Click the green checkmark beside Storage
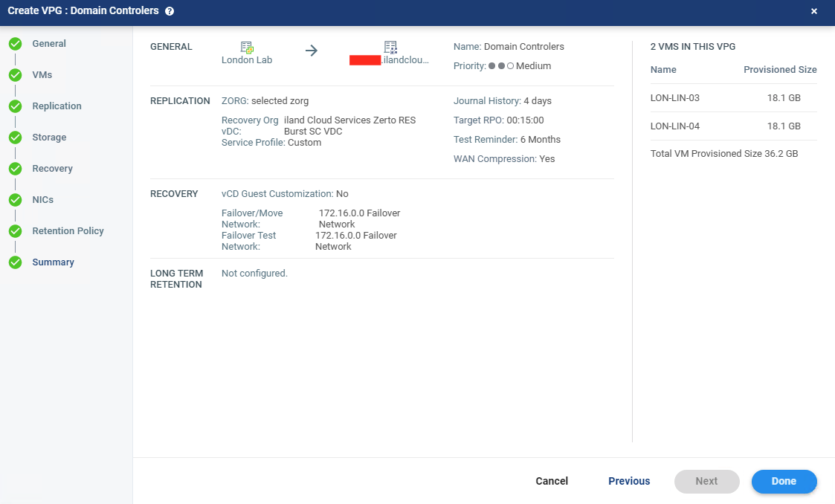The width and height of the screenshot is (835, 504). [x=15, y=138]
